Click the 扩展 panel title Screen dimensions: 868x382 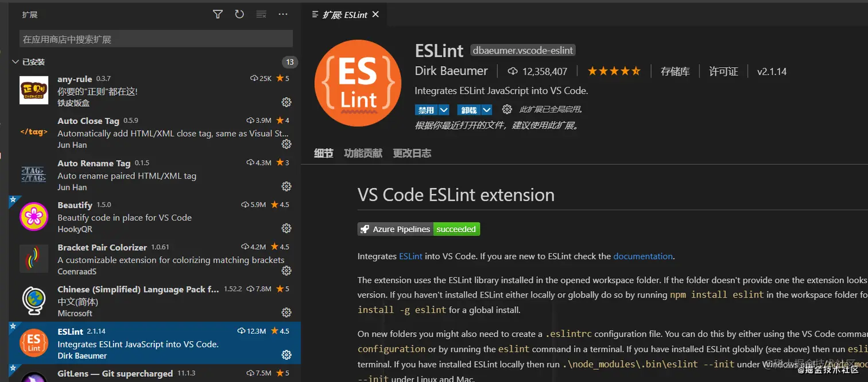[30, 14]
